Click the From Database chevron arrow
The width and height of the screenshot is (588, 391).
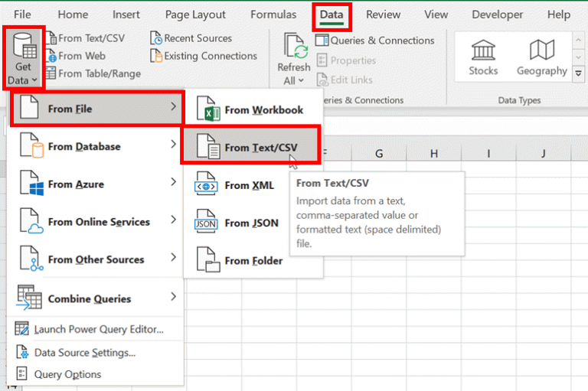[173, 145]
